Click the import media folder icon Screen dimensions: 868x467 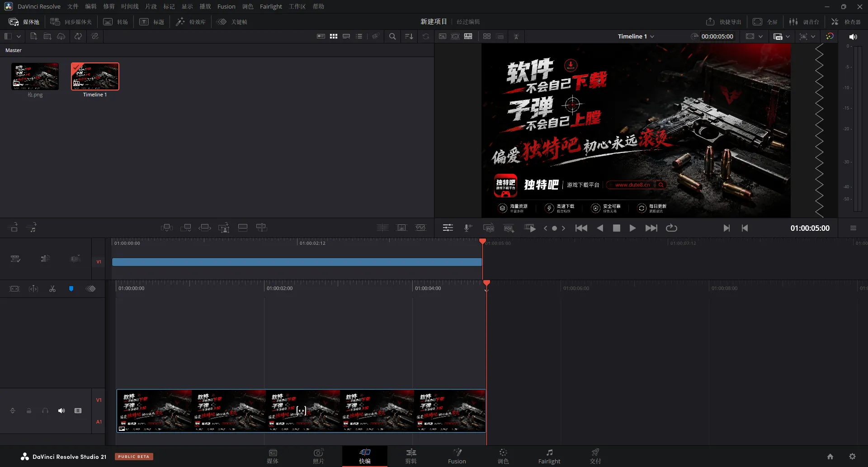click(47, 36)
